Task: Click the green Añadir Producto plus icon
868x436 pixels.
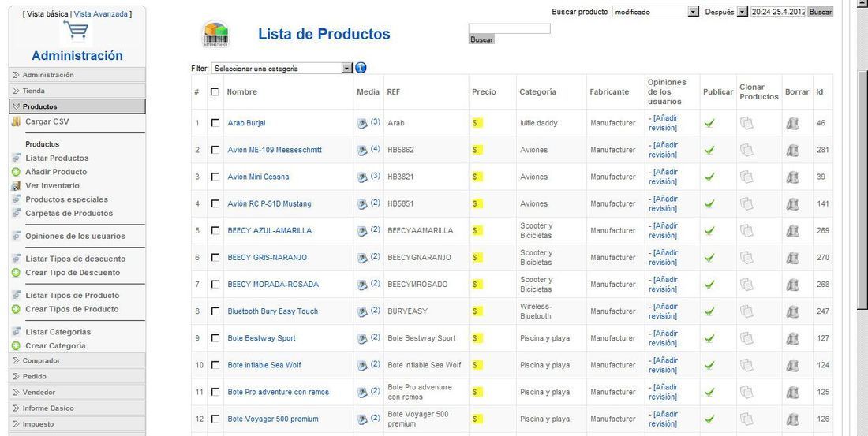Action: pyautogui.click(x=16, y=172)
